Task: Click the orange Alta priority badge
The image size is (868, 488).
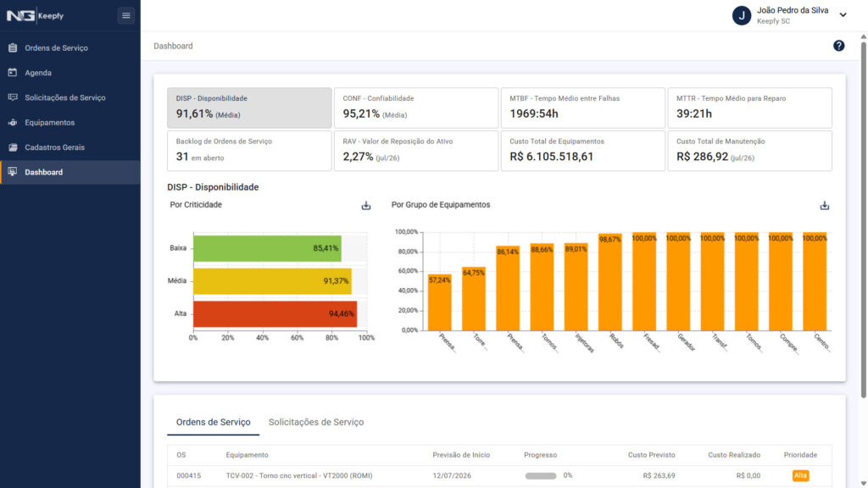Action: (x=800, y=475)
